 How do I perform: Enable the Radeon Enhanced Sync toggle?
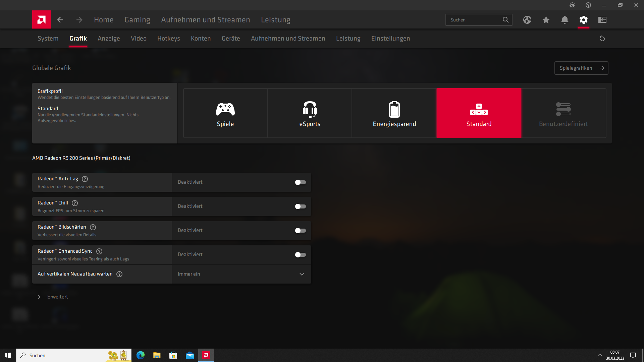[300, 255]
